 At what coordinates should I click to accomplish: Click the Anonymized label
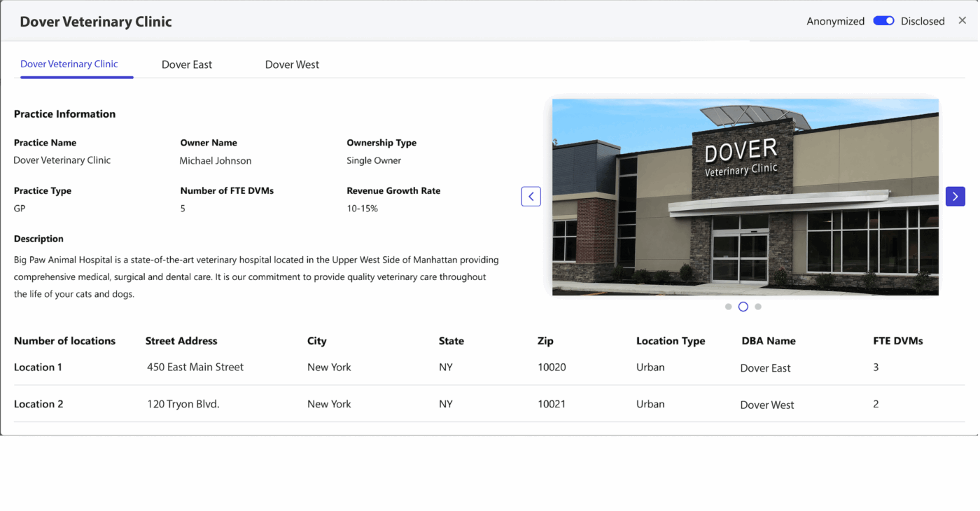point(835,22)
